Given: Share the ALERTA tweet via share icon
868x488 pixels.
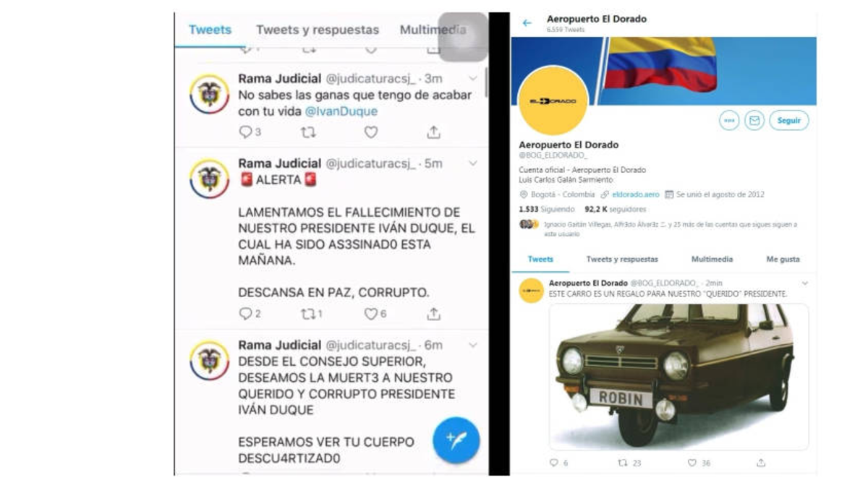Looking at the screenshot, I should [x=433, y=314].
